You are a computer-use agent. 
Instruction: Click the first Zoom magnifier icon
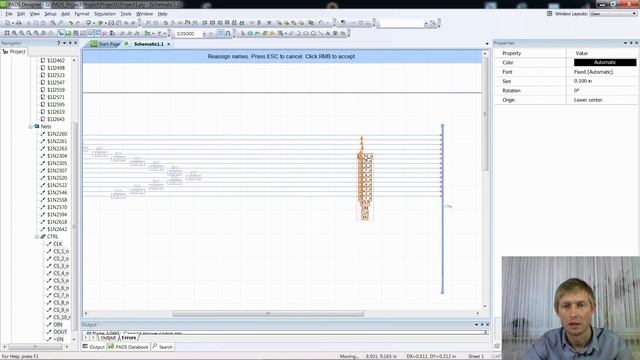[x=14, y=33]
